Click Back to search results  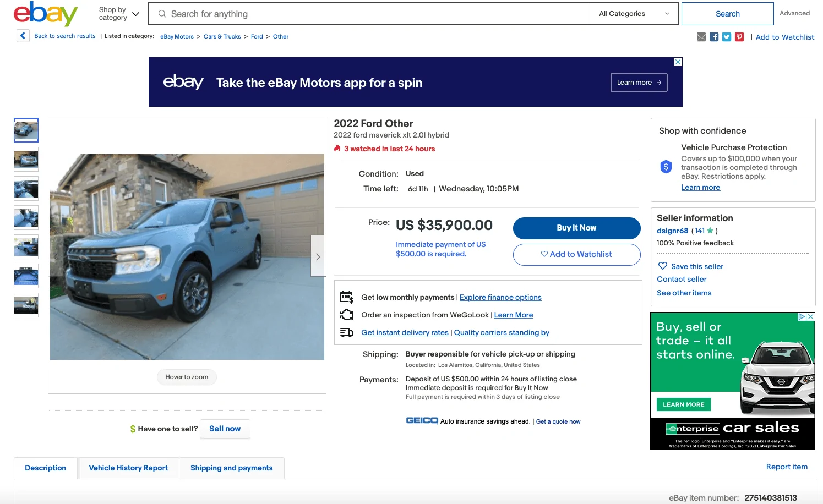65,36
